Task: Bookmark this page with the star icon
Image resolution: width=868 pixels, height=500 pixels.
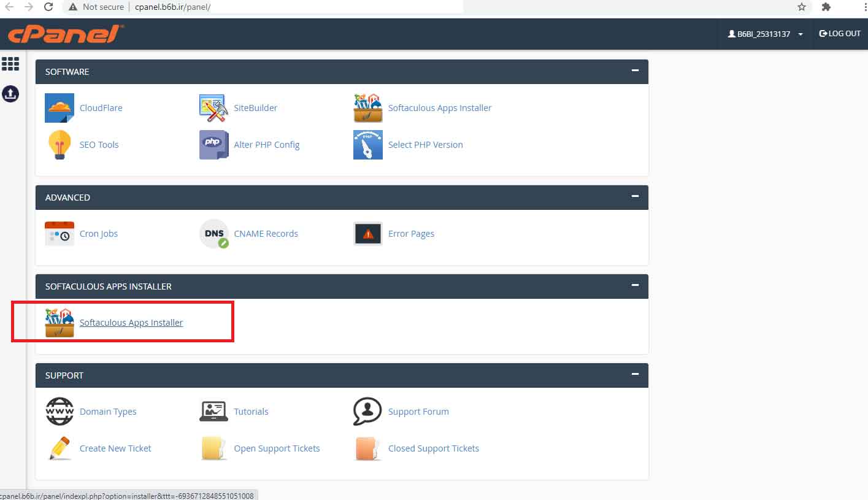Action: point(802,7)
